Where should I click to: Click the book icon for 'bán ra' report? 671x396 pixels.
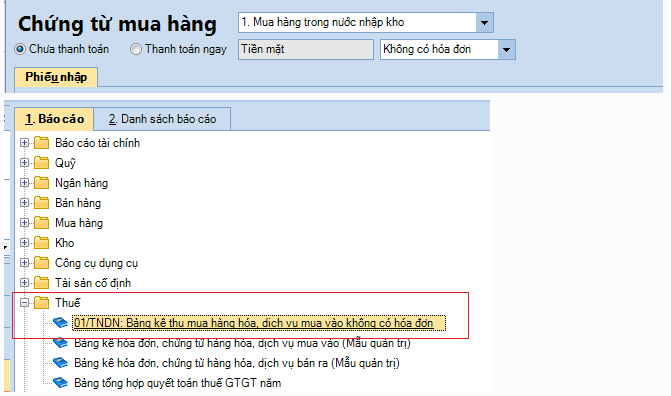click(x=60, y=363)
